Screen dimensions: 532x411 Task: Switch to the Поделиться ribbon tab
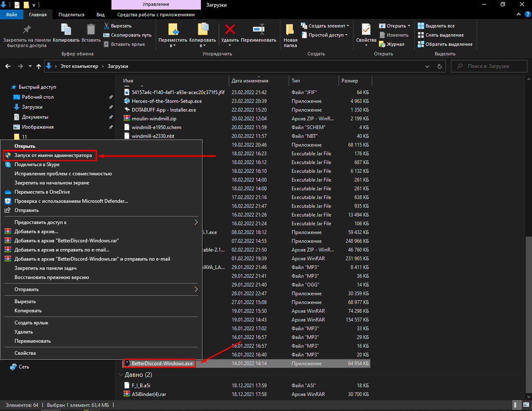pos(71,15)
